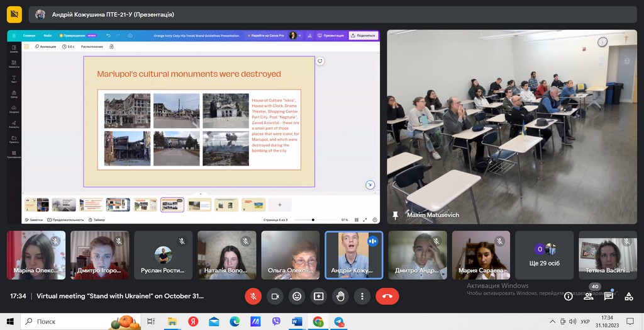Image resolution: width=644 pixels, height=330 pixels.
Task: Open the 'Файл' menu in Canva
Action: click(48, 35)
